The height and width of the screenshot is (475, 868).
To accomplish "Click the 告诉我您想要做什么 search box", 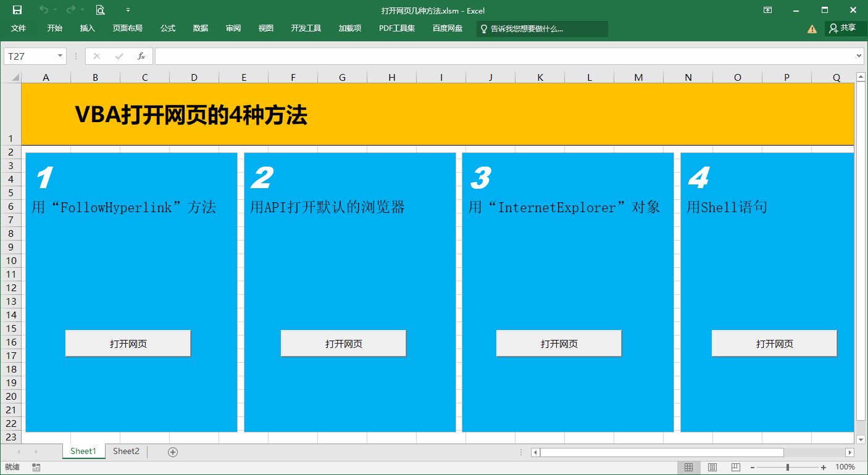I will click(542, 28).
